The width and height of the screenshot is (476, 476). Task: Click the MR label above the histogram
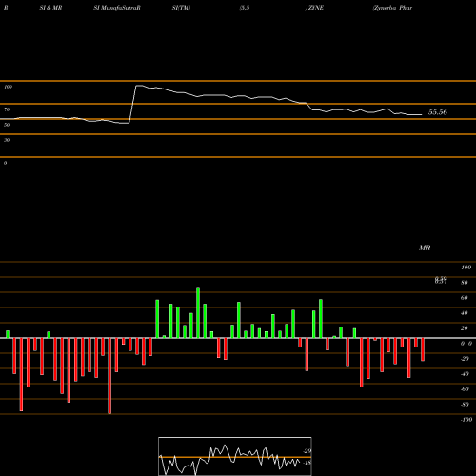click(x=425, y=248)
